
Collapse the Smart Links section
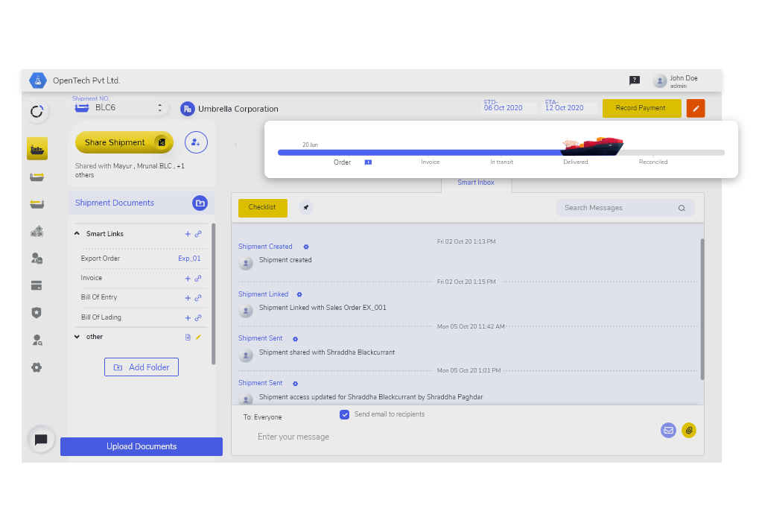pos(77,234)
